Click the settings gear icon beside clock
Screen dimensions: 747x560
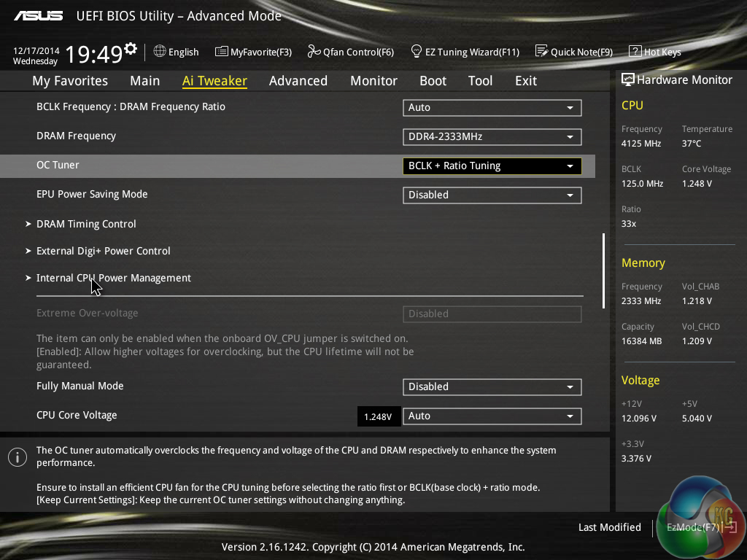pyautogui.click(x=131, y=48)
